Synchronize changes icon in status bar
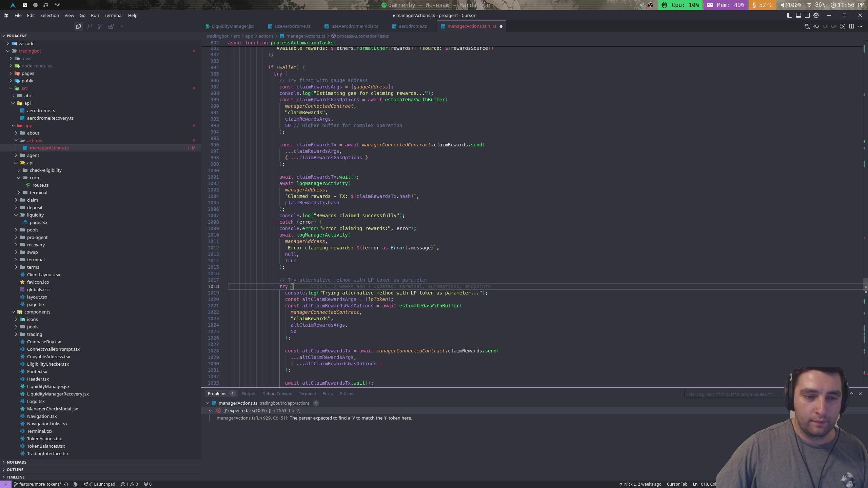 (x=66, y=484)
